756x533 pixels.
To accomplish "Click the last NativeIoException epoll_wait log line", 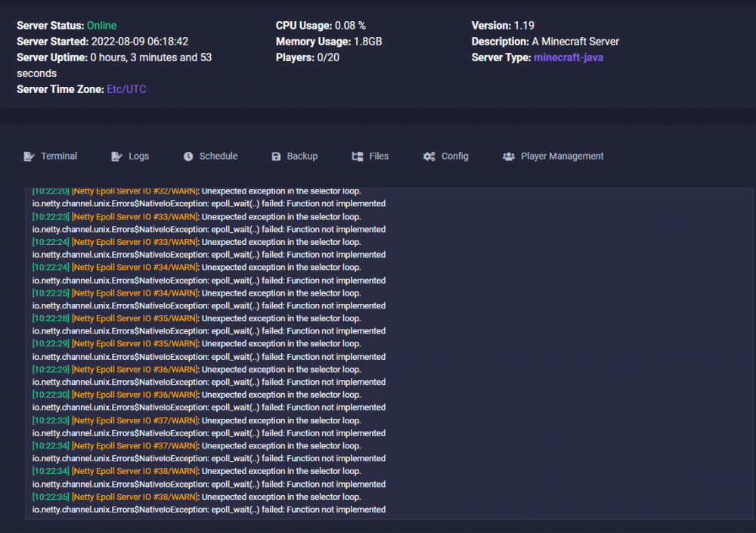I will pos(209,510).
